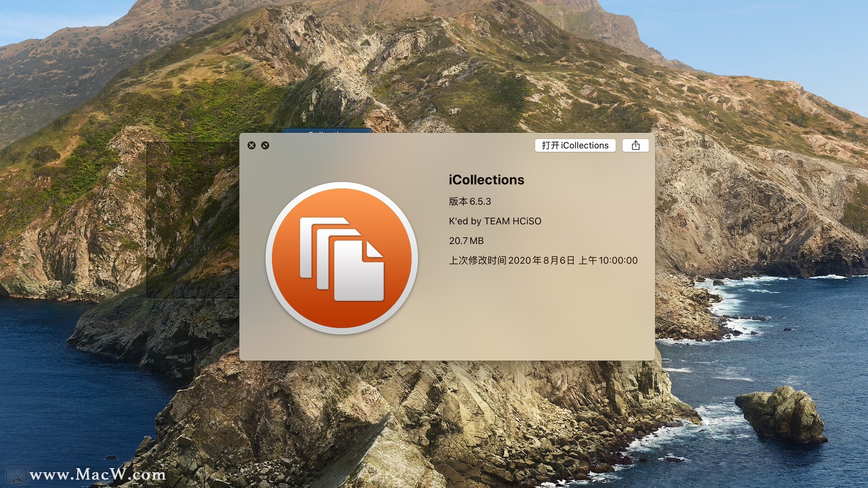Open iCollections with the 打开 iCollections button

pos(575,145)
